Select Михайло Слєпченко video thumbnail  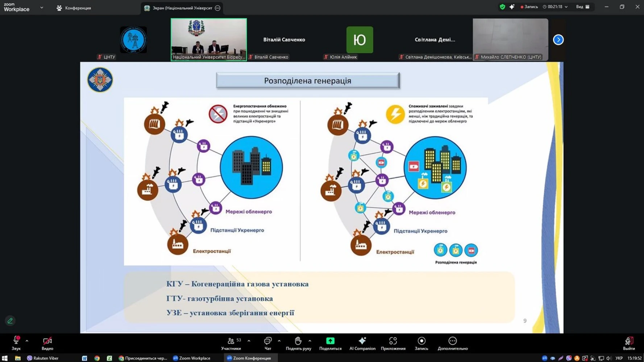(x=510, y=39)
